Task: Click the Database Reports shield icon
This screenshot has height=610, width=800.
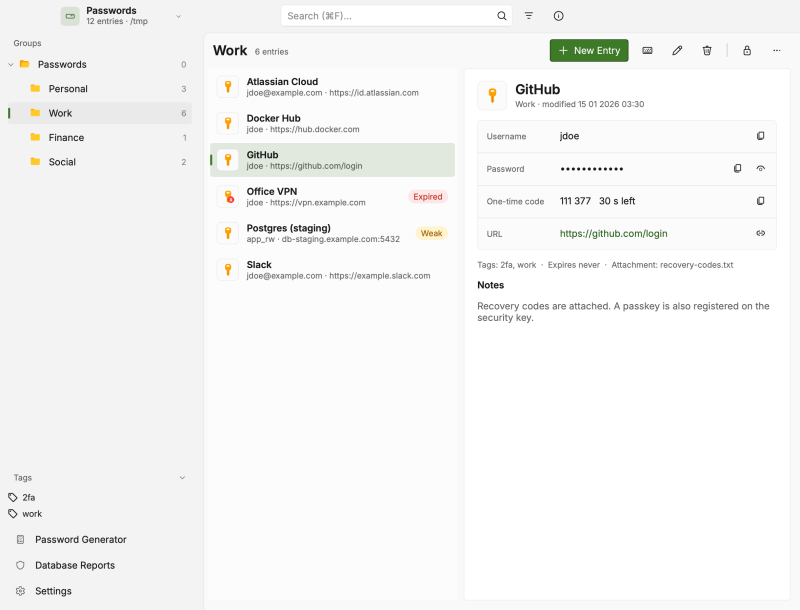Action: click(x=20, y=565)
